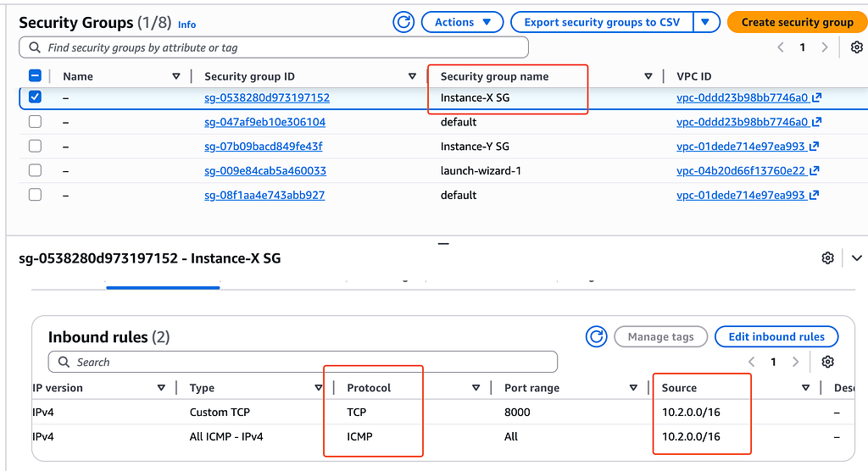Sort inbound rules by Type
Image resolution: width=868 pixels, height=471 pixels.
click(319, 388)
